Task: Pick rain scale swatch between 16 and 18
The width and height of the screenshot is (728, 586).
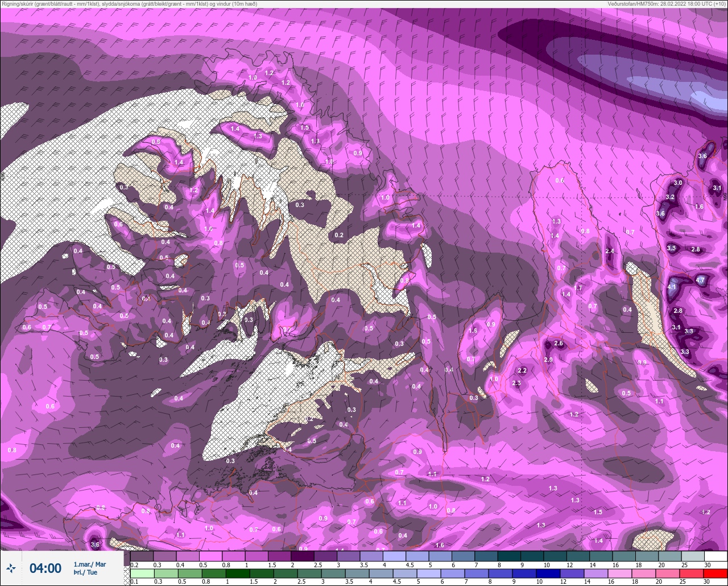Action: point(620,573)
